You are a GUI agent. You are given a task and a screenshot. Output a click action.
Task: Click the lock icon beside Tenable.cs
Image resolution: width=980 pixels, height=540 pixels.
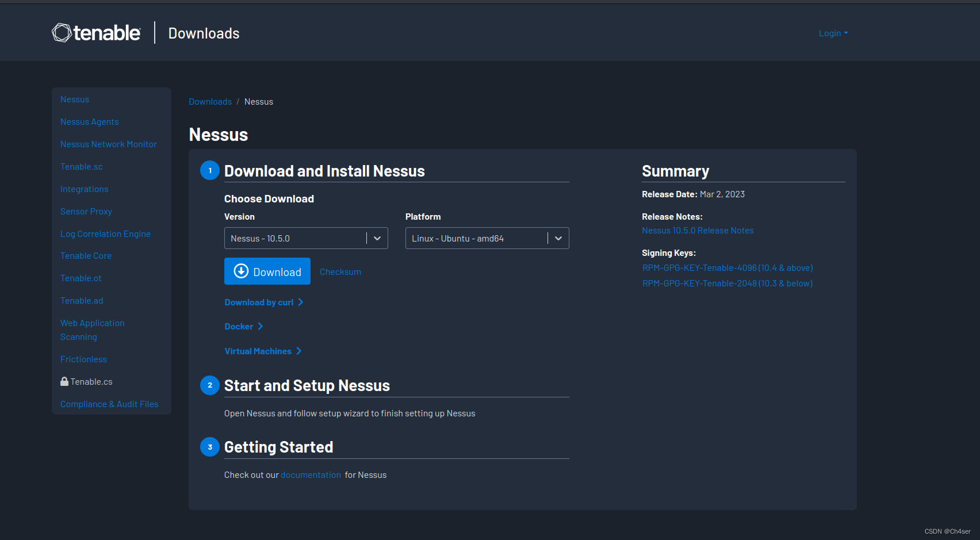(x=64, y=381)
